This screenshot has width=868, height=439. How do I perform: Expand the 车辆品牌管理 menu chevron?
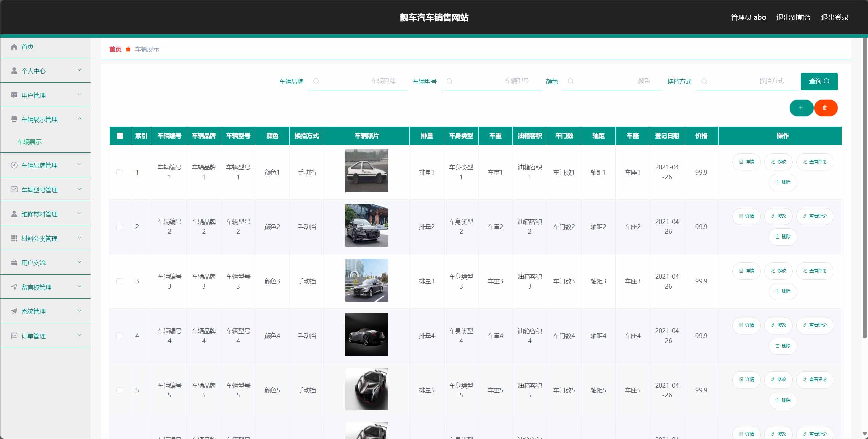click(x=80, y=164)
